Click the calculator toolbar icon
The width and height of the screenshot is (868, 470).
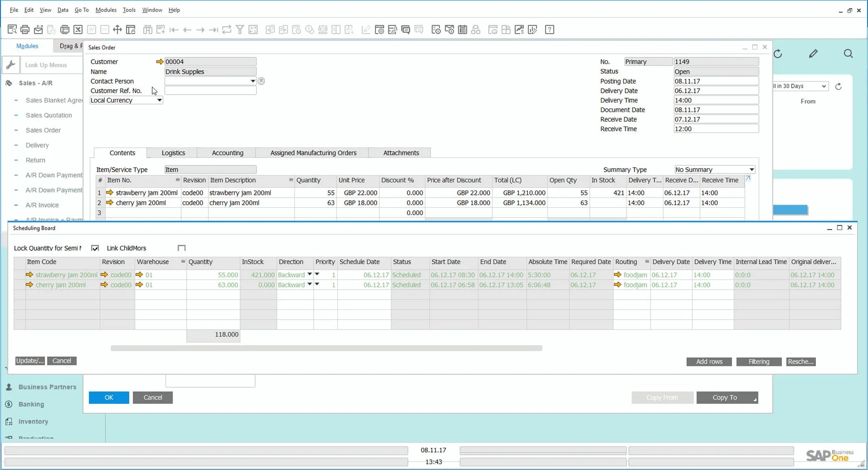coord(463,30)
